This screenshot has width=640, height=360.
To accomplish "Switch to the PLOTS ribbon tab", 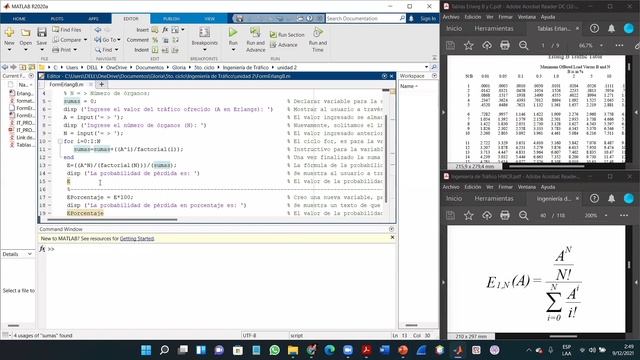I will 57,19.
